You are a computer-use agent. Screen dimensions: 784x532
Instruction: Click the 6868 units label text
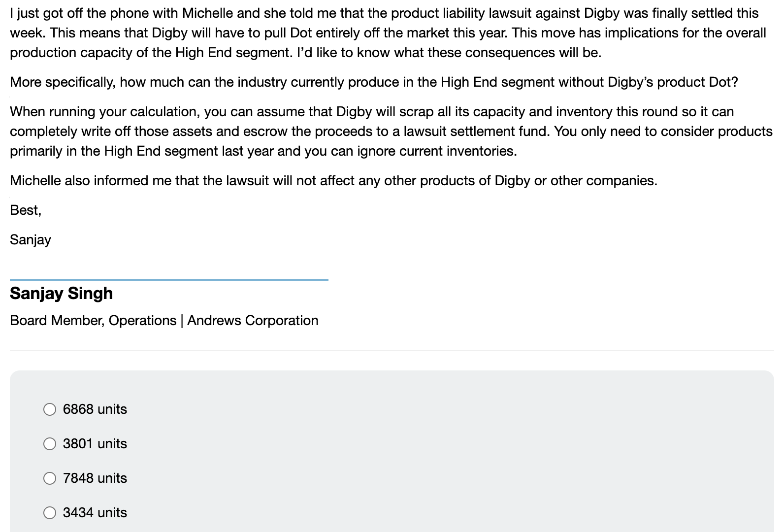click(x=95, y=409)
